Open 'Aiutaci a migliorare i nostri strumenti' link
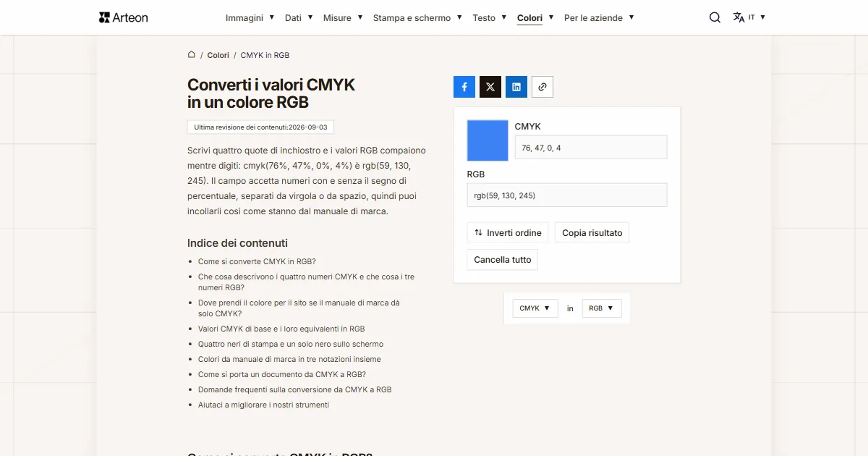The width and height of the screenshot is (868, 456). tap(263, 405)
